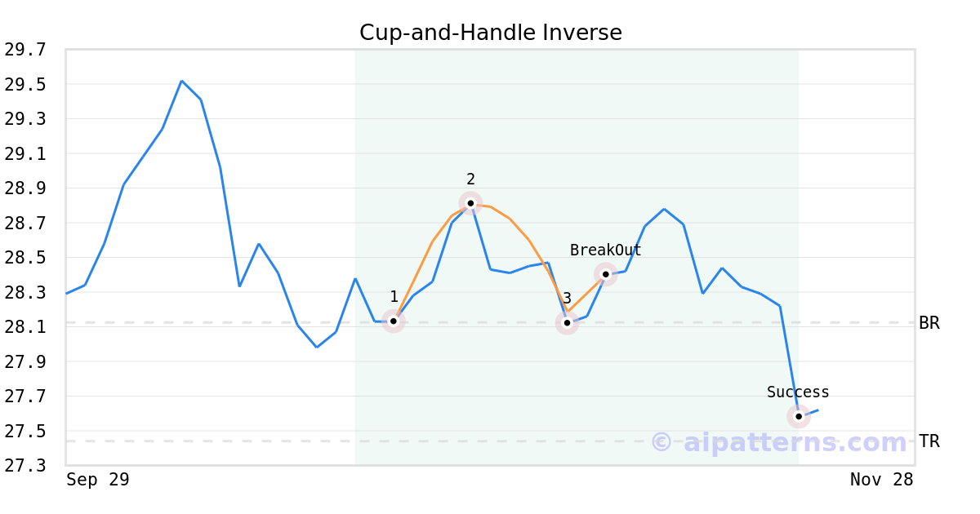
Task: Click the BreakOut text label
Action: [x=605, y=250]
